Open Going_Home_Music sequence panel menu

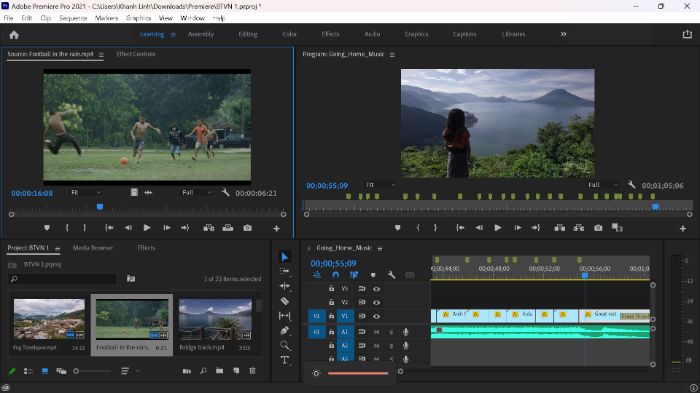point(379,248)
